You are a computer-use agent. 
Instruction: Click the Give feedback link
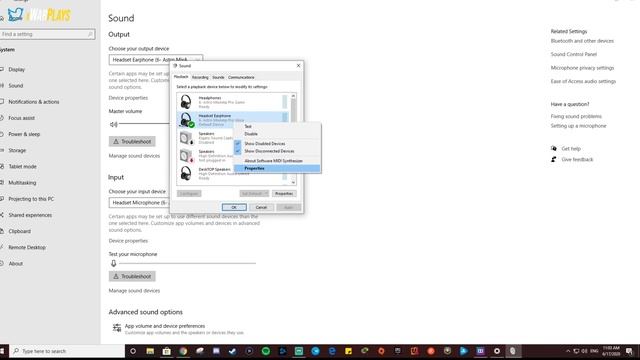(577, 160)
